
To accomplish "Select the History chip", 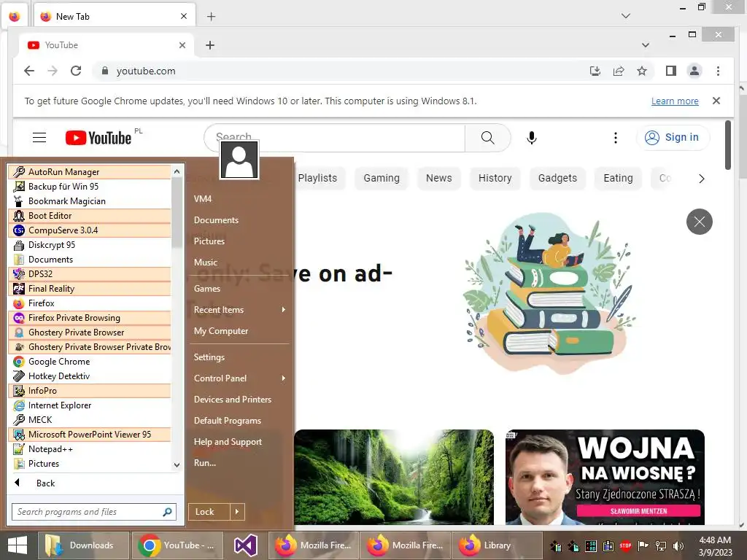I will point(495,178).
